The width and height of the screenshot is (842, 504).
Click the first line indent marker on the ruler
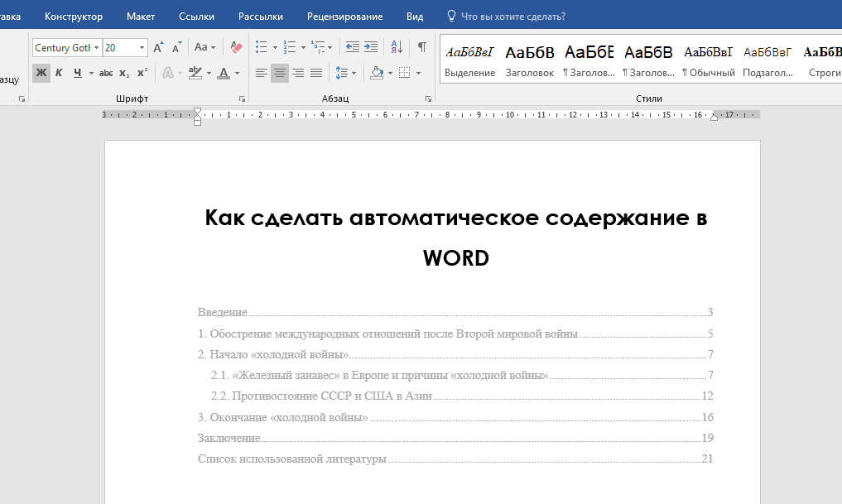(x=197, y=111)
